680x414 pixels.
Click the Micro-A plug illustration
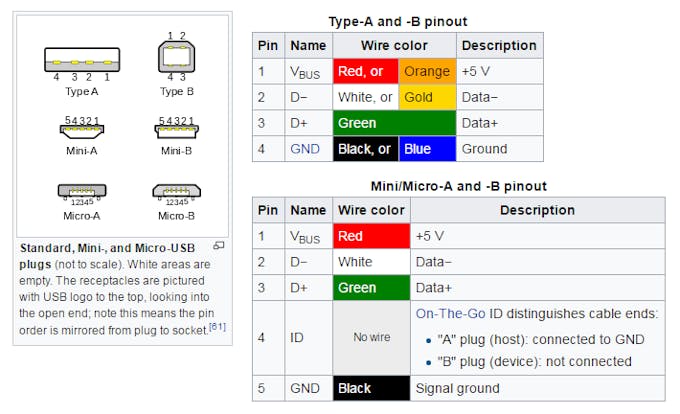82,190
